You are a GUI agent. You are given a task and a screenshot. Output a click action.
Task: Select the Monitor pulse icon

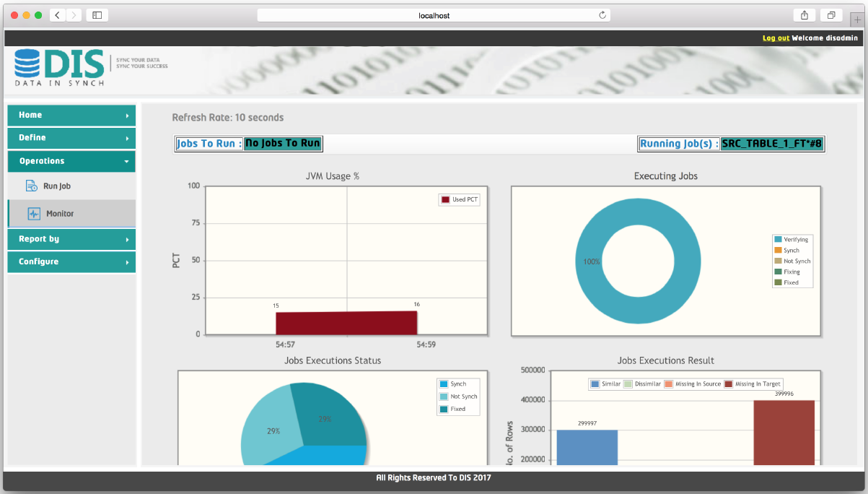point(34,214)
